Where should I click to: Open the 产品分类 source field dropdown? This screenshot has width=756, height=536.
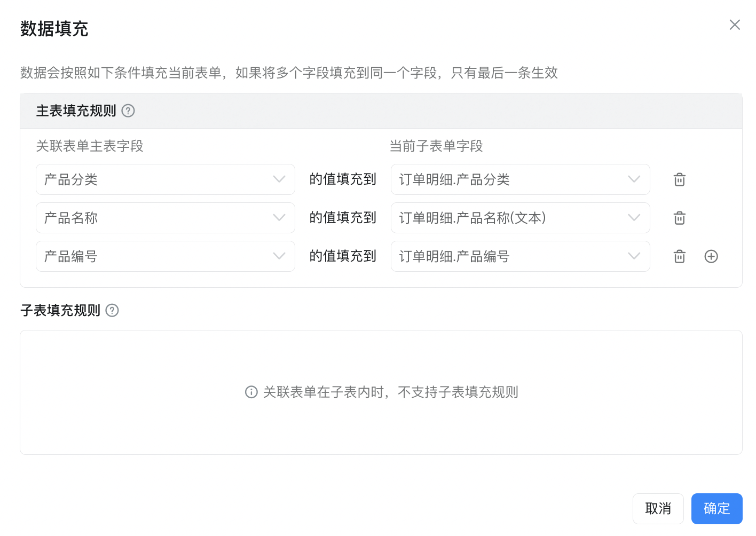tap(165, 179)
